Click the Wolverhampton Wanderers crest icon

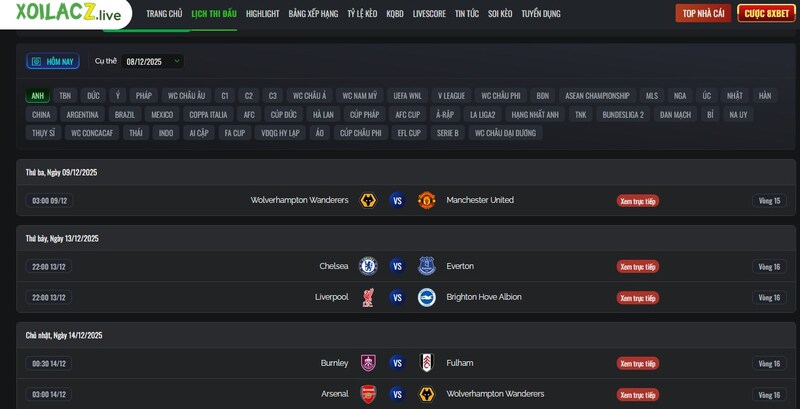[x=368, y=200]
